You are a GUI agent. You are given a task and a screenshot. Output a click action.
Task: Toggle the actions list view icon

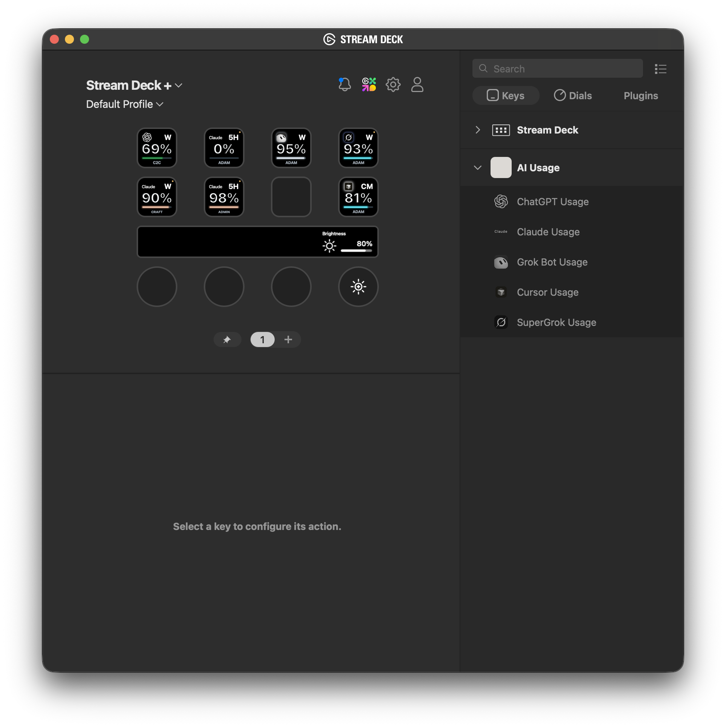[660, 69]
